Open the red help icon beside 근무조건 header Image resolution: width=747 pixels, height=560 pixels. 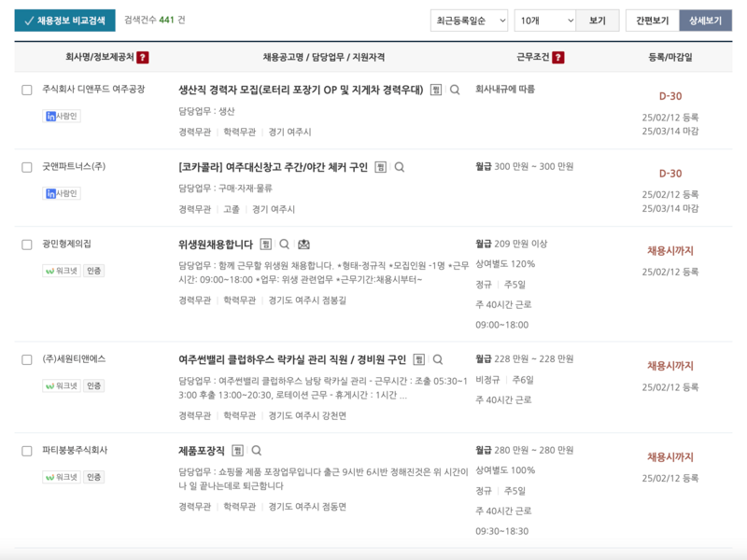(558, 55)
